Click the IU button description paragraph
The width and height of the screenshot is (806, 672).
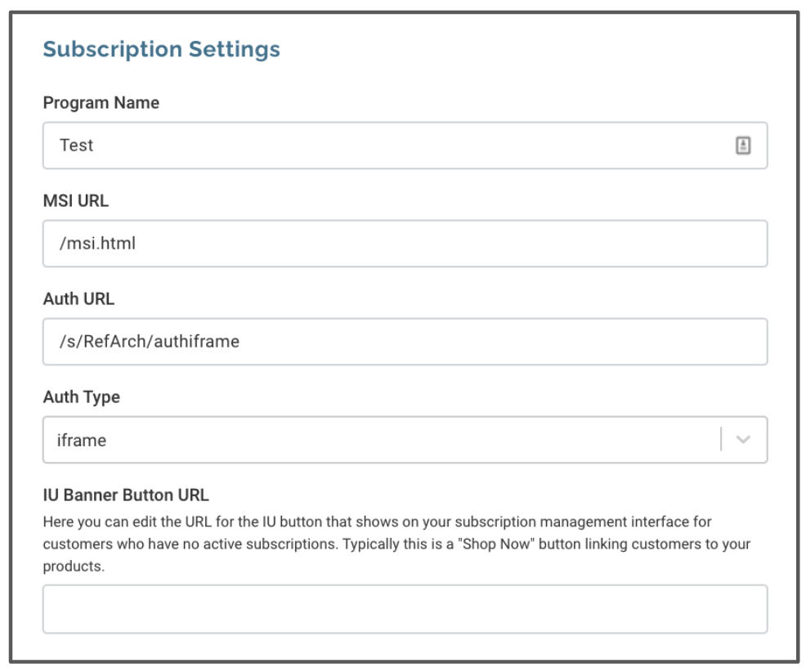pyautogui.click(x=396, y=544)
